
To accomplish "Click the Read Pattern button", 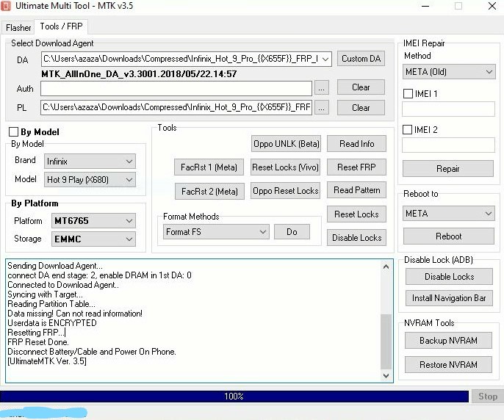I will [356, 190].
